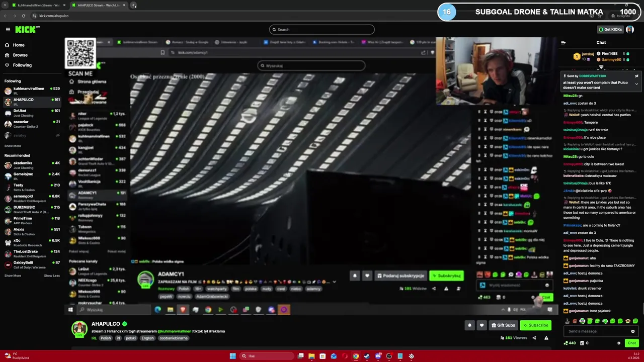Viewport: 644px width, 362px height.
Task: Open Chrome from the taskbar
Action: [356, 356]
